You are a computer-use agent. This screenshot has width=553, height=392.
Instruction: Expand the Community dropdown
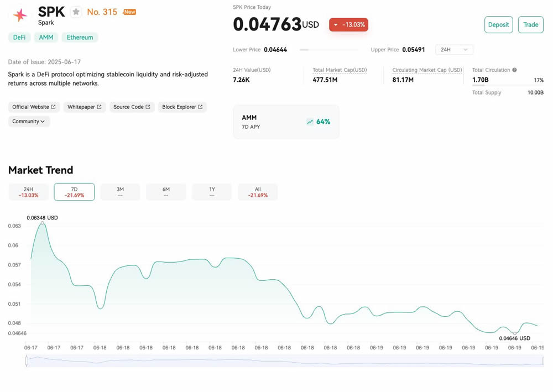click(29, 121)
